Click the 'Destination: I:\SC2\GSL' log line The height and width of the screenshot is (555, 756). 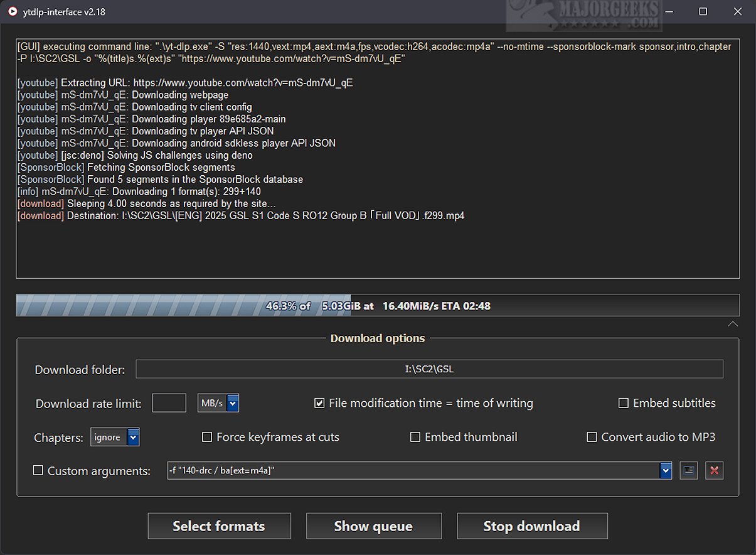241,215
